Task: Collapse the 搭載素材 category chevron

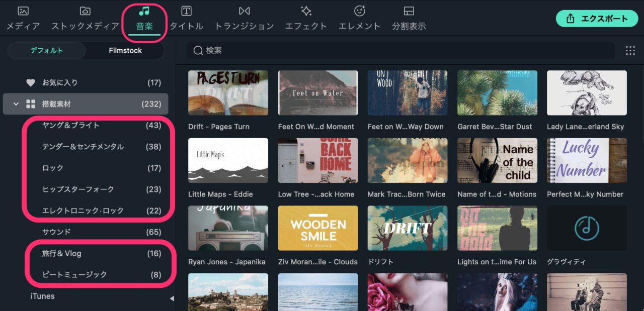Action: click(x=16, y=104)
